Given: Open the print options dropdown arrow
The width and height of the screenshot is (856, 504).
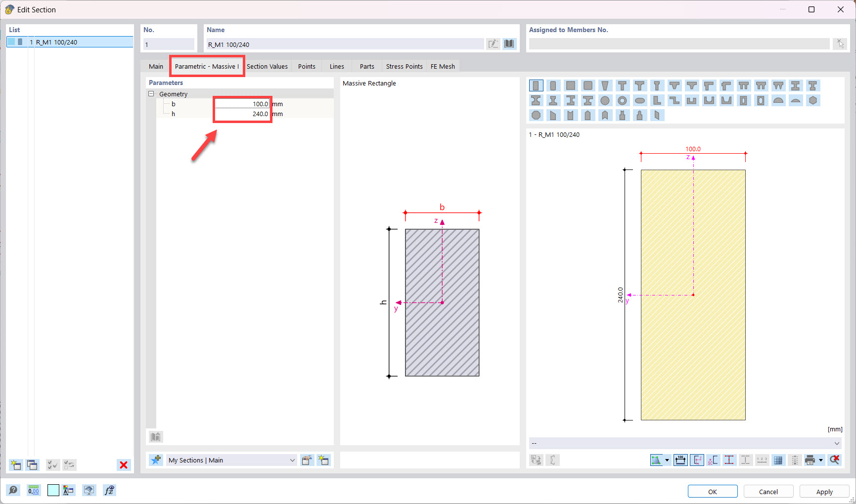Looking at the screenshot, I should pyautogui.click(x=820, y=460).
